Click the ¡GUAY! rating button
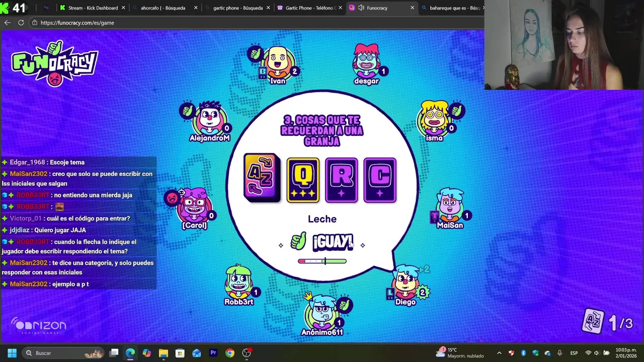The height and width of the screenshot is (362, 644). pos(333,242)
